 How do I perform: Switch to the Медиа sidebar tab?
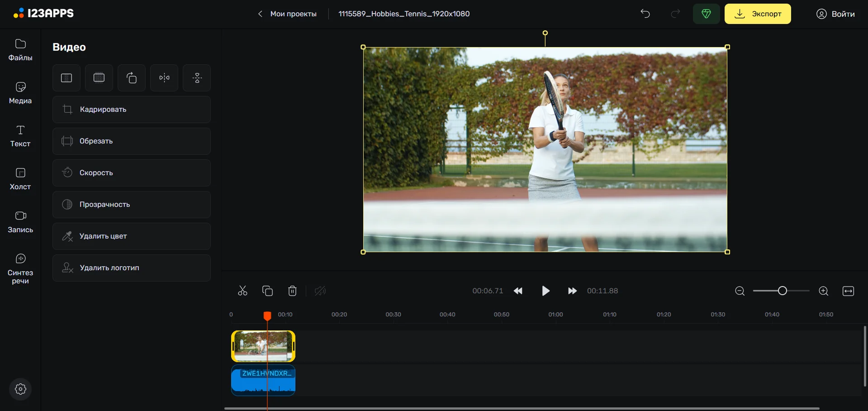click(20, 93)
